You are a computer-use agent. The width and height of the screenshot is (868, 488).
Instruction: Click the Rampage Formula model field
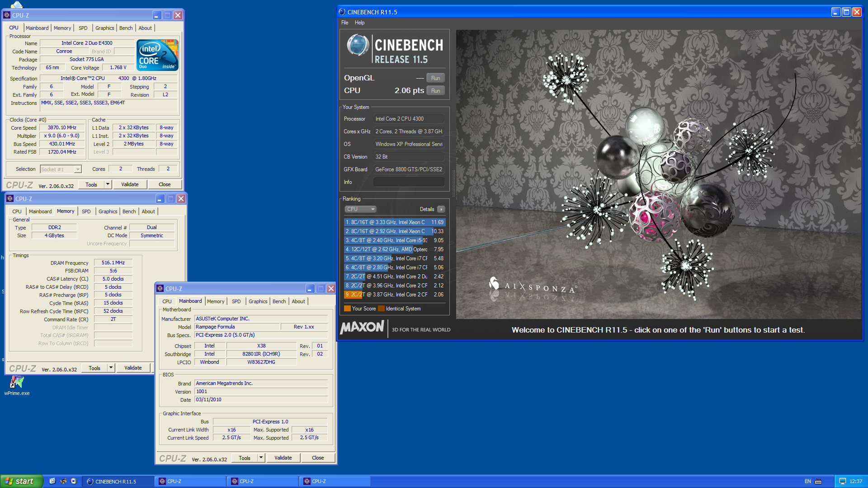click(236, 327)
